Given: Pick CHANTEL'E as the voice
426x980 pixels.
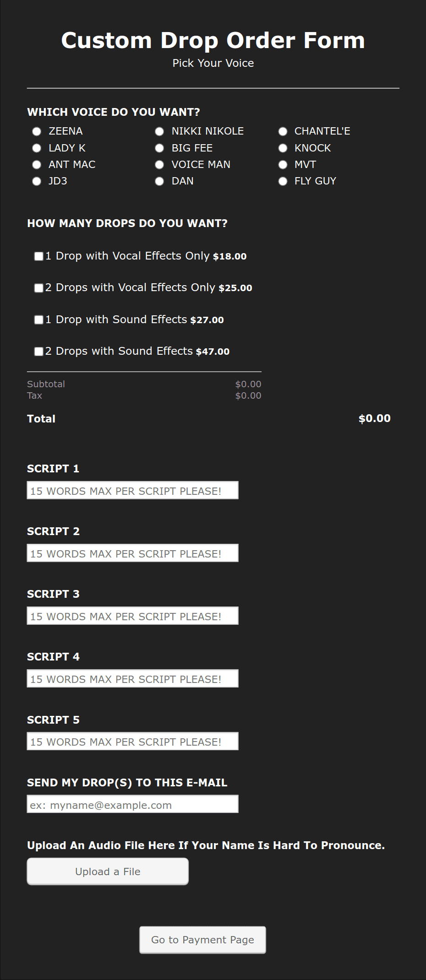Looking at the screenshot, I should (x=283, y=131).
